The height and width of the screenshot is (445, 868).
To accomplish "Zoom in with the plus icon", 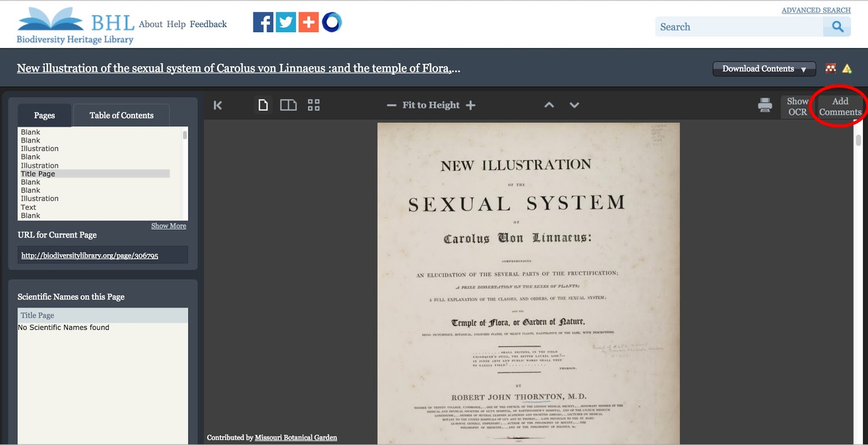I will tap(471, 105).
